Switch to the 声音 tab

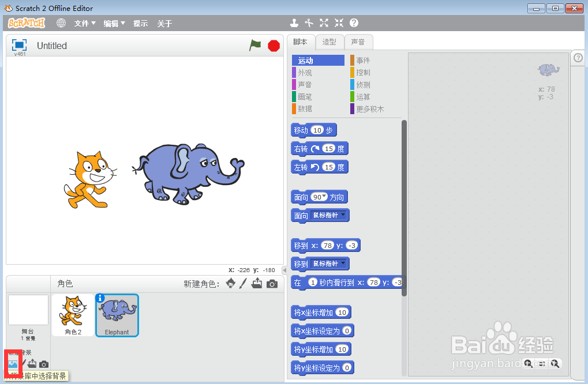pos(358,42)
